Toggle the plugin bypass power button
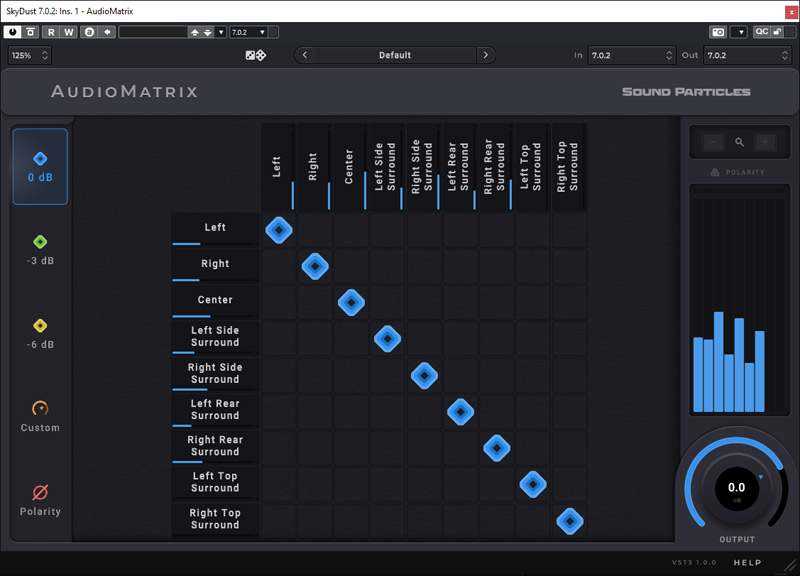The width and height of the screenshot is (800, 576). (x=14, y=32)
